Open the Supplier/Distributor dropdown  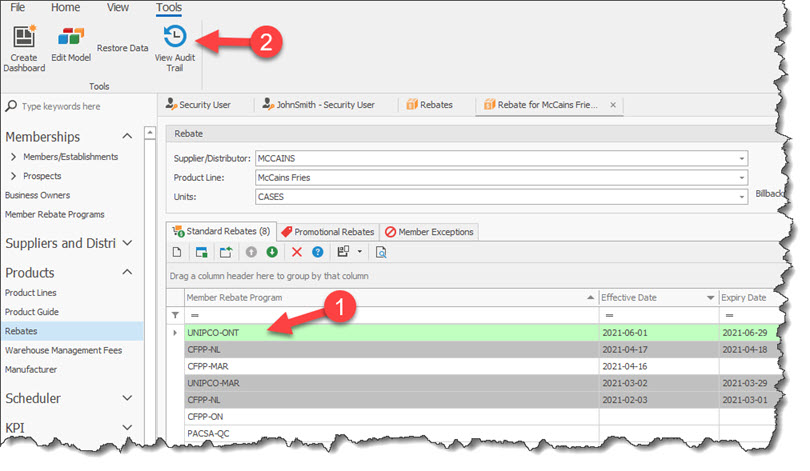coord(742,158)
